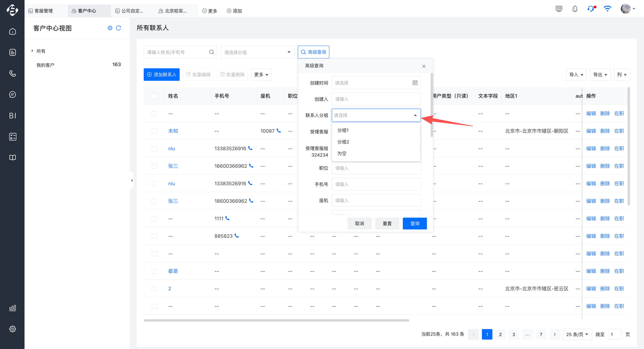Expand the 导出 dropdown
This screenshot has width=644, height=349.
(600, 75)
